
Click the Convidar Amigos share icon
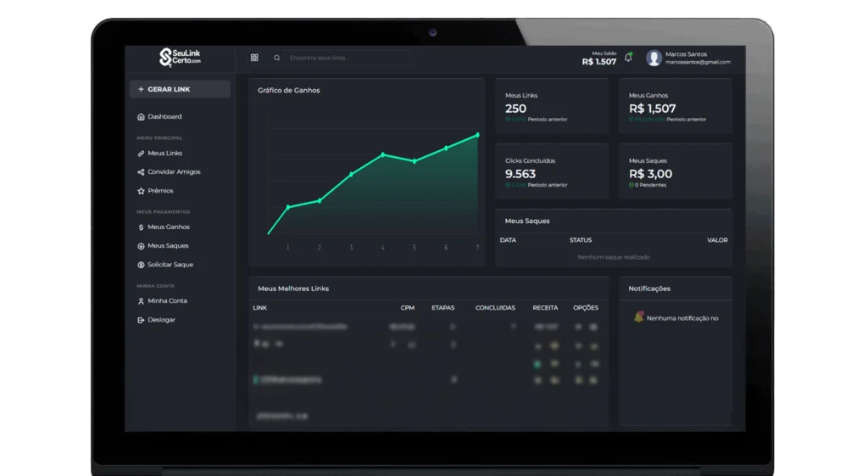pos(141,172)
